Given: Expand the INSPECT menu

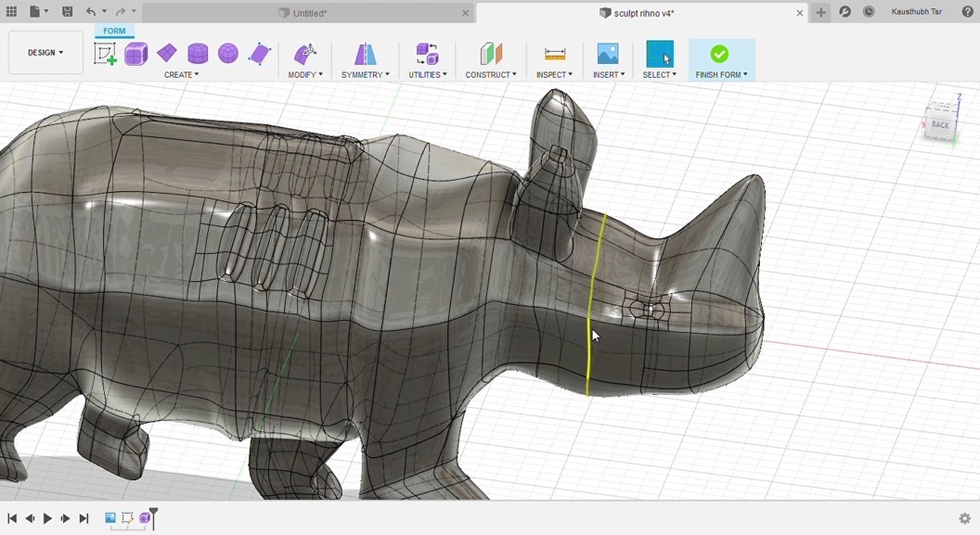Looking at the screenshot, I should [554, 74].
